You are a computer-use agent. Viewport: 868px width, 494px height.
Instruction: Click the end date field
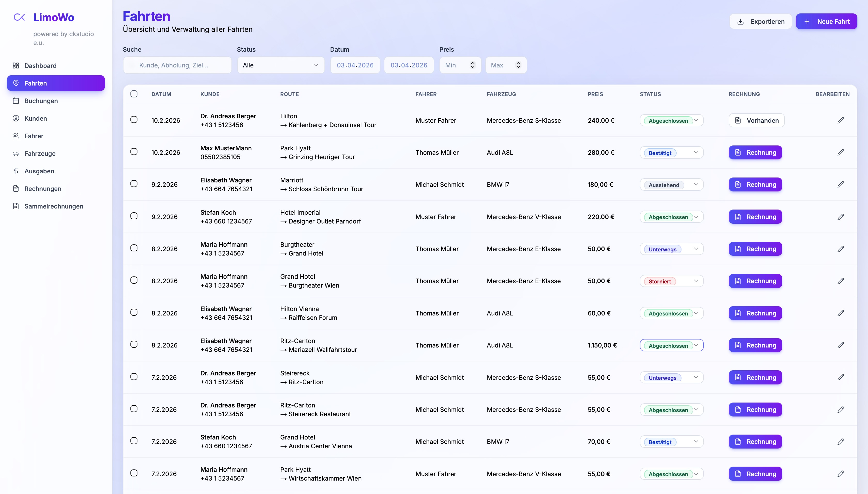point(409,65)
